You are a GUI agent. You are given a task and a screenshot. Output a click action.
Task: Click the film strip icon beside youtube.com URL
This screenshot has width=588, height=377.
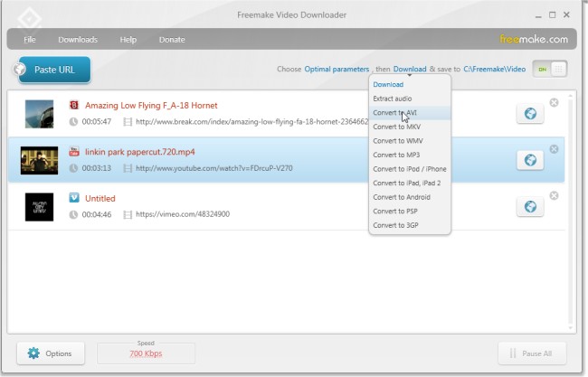(128, 168)
